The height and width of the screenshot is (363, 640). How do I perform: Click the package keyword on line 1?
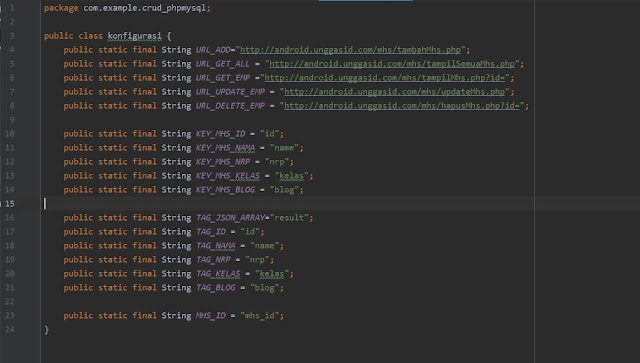point(61,8)
